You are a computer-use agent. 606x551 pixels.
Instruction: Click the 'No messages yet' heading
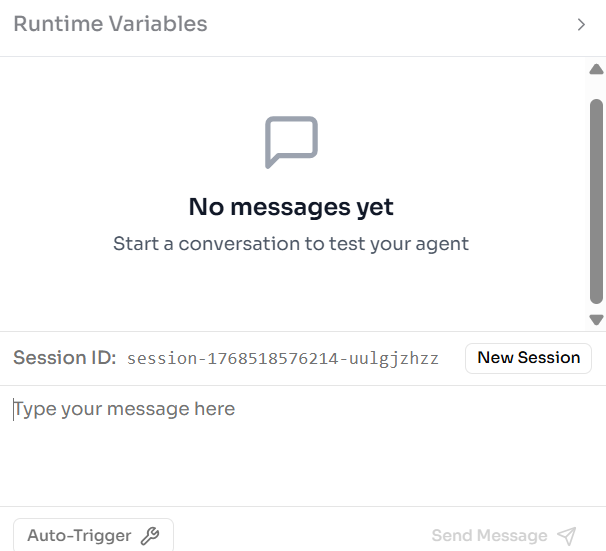tap(291, 207)
